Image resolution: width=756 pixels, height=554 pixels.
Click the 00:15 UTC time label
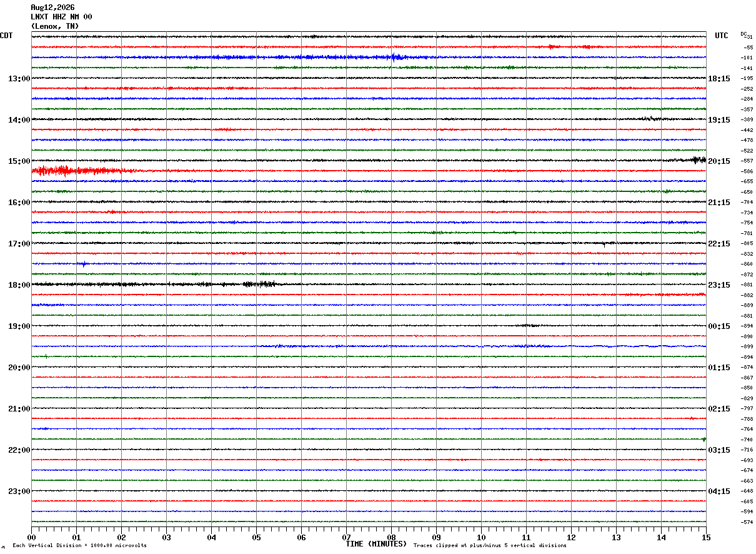point(719,326)
